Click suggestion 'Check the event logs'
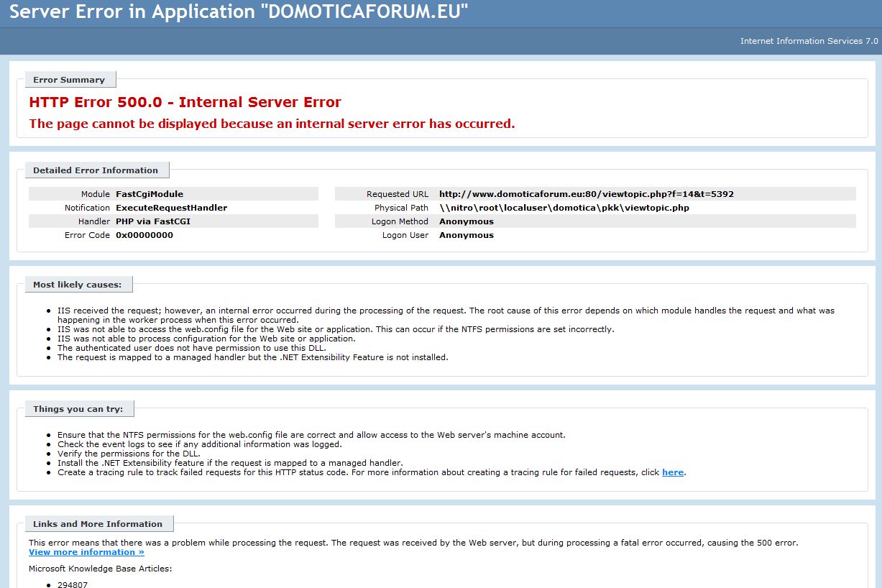The height and width of the screenshot is (588, 882). click(x=200, y=444)
